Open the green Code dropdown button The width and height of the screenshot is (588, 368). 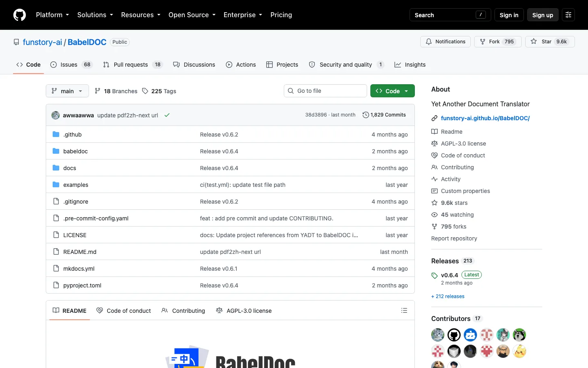pos(392,91)
